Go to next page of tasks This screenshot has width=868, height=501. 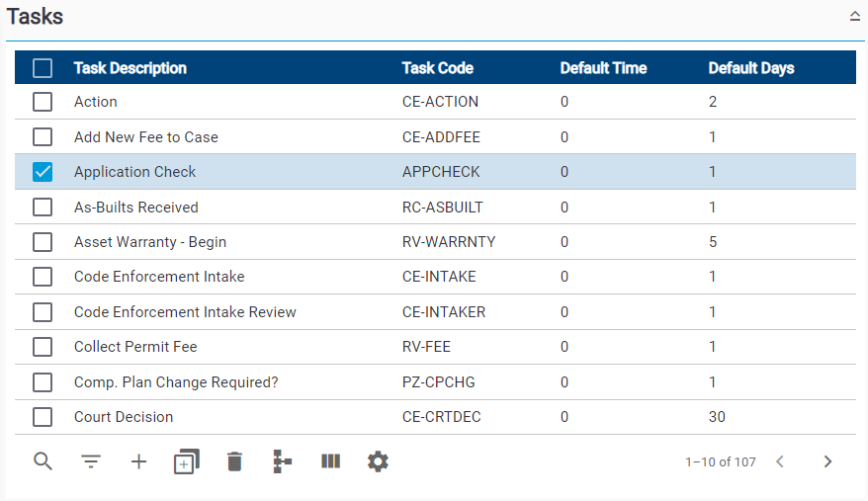(x=827, y=461)
